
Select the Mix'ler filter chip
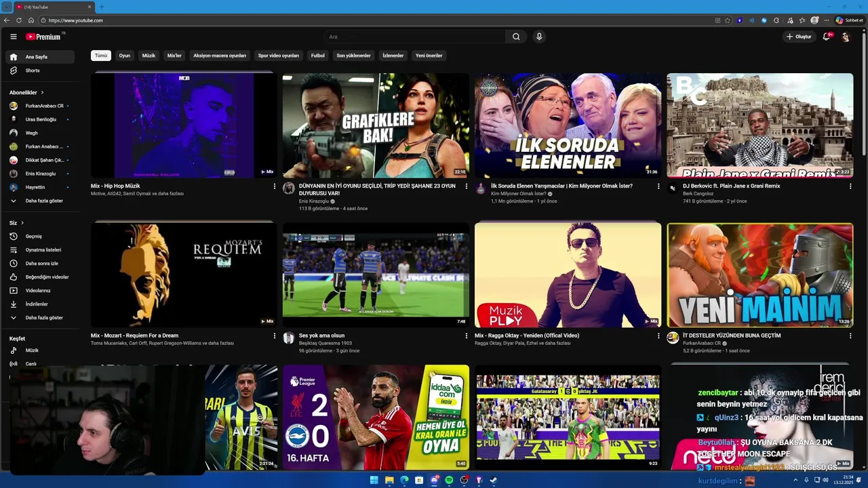tap(174, 56)
